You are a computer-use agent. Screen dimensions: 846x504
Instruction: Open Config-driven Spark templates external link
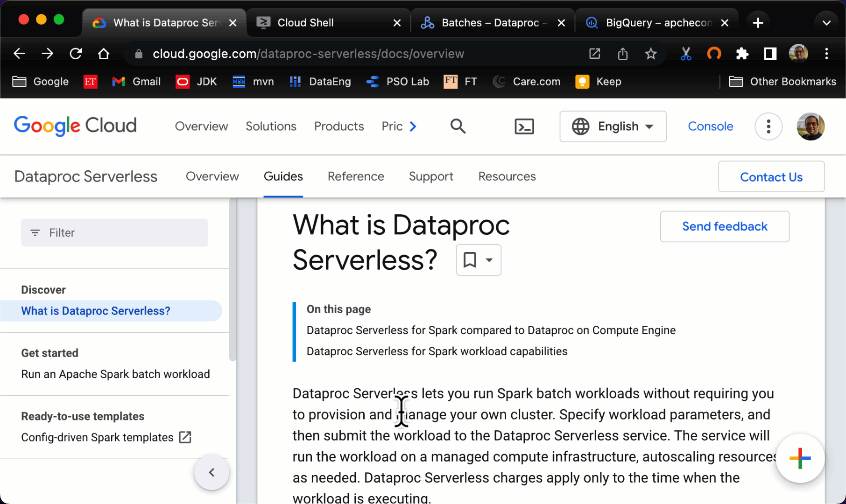tap(106, 437)
